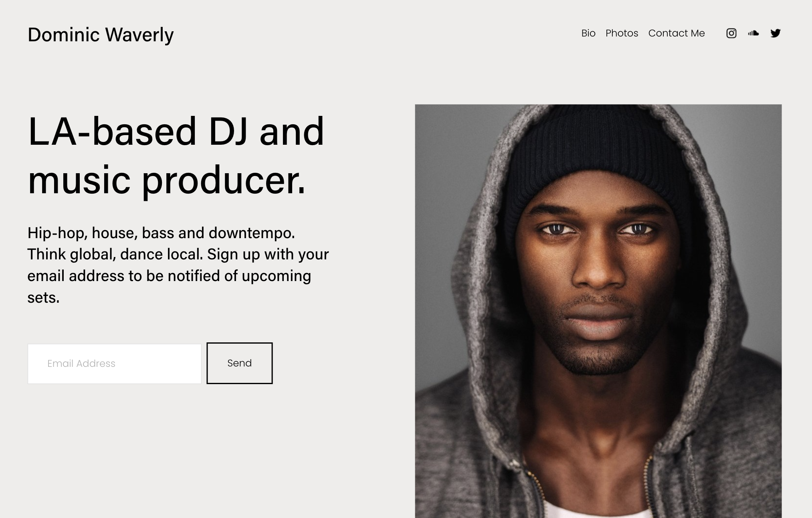812x518 pixels.
Task: Open the Photos nav link
Action: point(622,33)
